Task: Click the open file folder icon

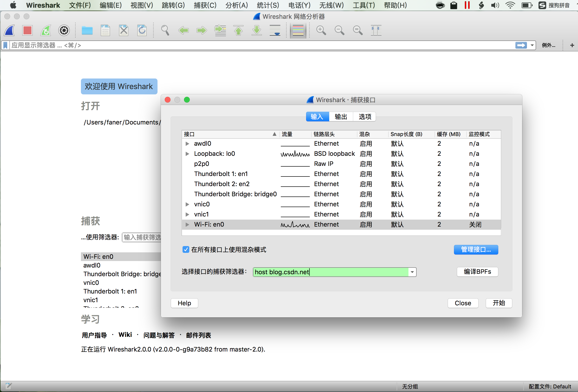Action: click(x=87, y=30)
